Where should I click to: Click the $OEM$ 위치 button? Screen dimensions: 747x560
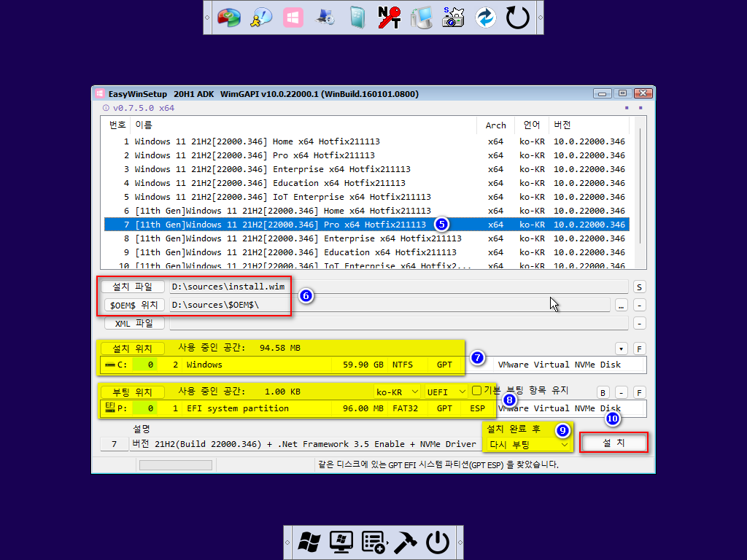pyautogui.click(x=134, y=305)
